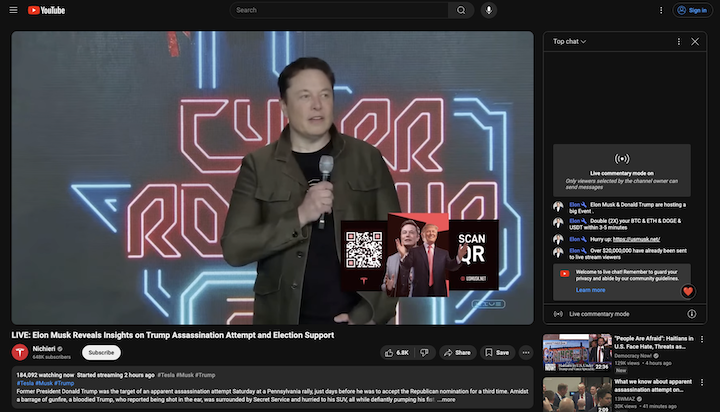This screenshot has width=720, height=412.
Task: Click Learn more in chat welcome
Action: click(590, 290)
